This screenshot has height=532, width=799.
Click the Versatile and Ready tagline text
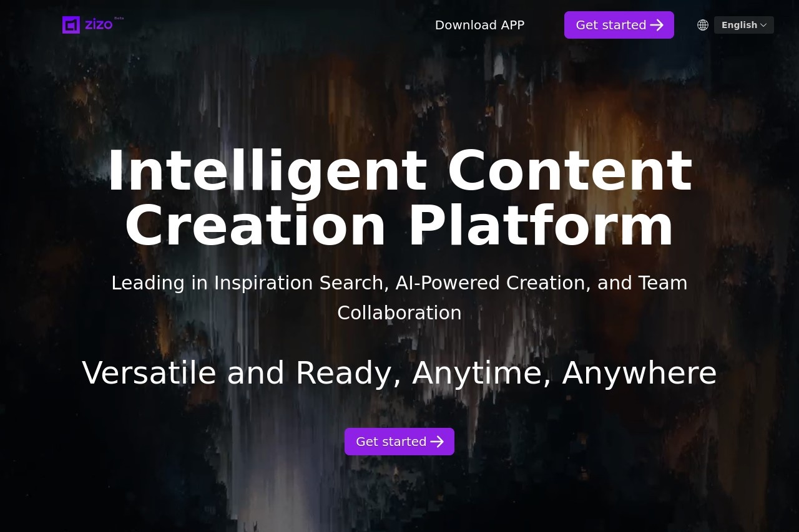399,373
